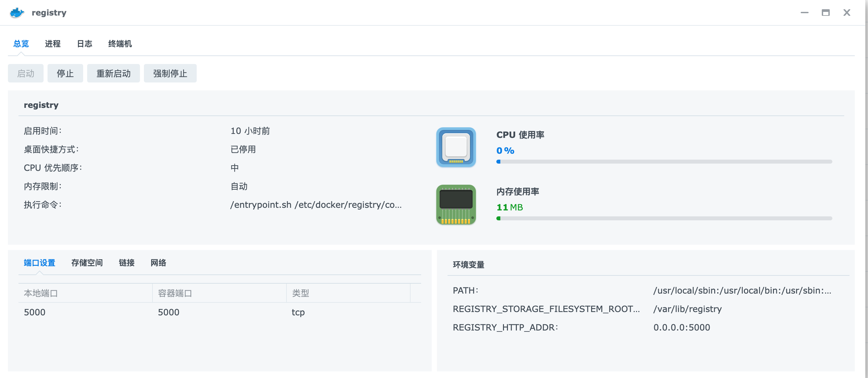Click the PATH environment variable value
Viewport: 868px width, 378px height.
(x=742, y=290)
